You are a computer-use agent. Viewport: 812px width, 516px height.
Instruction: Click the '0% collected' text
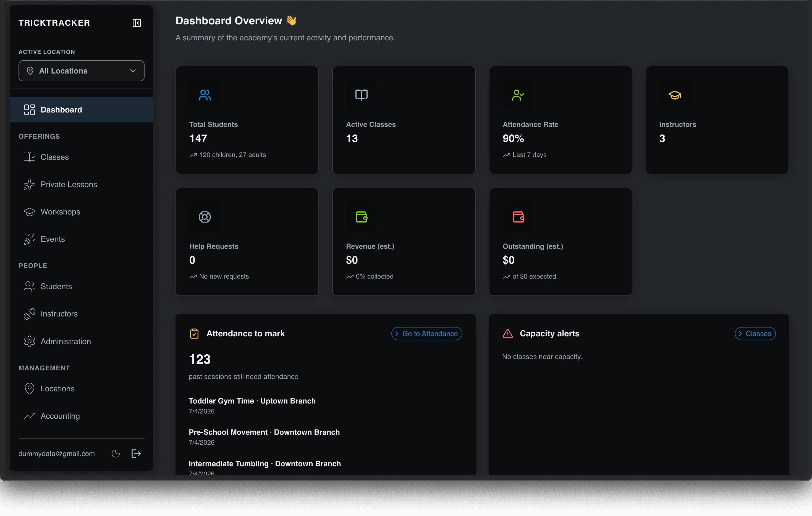(375, 276)
